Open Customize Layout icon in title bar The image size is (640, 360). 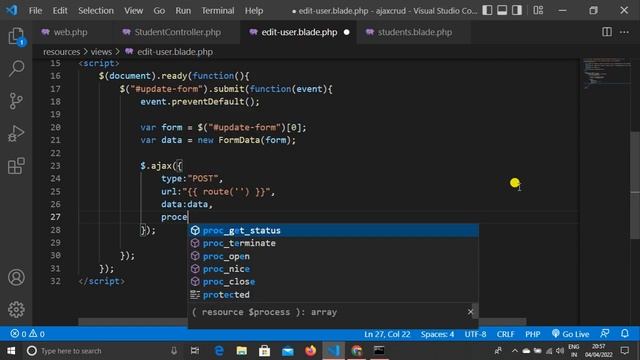[x=538, y=10]
